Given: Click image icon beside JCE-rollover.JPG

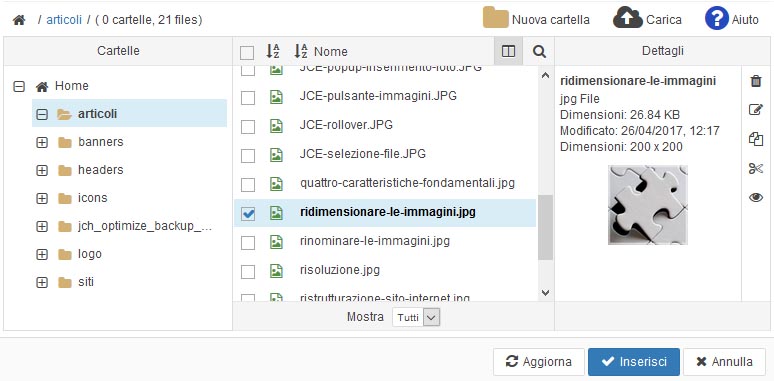Looking at the screenshot, I should pos(276,126).
